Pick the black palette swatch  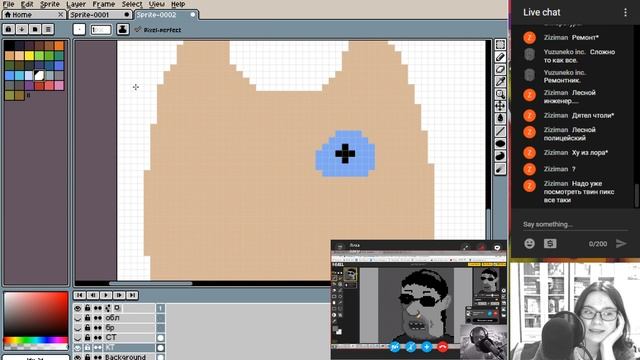tap(9, 45)
